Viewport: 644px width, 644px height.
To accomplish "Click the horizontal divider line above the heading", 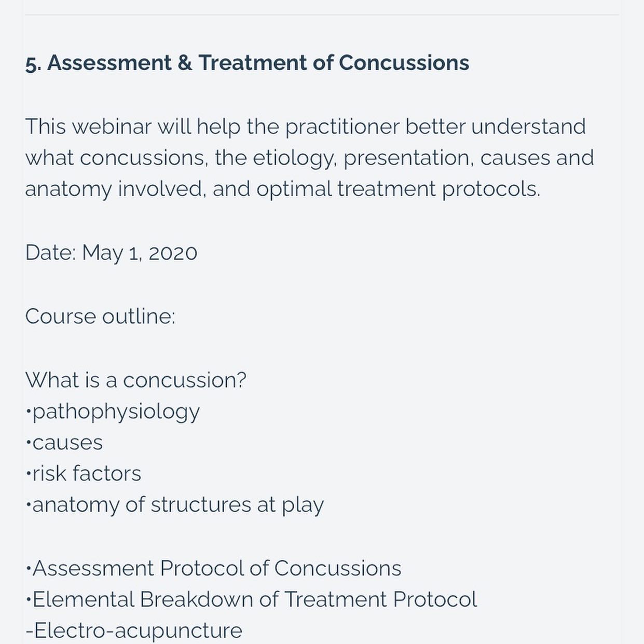I will [x=322, y=15].
